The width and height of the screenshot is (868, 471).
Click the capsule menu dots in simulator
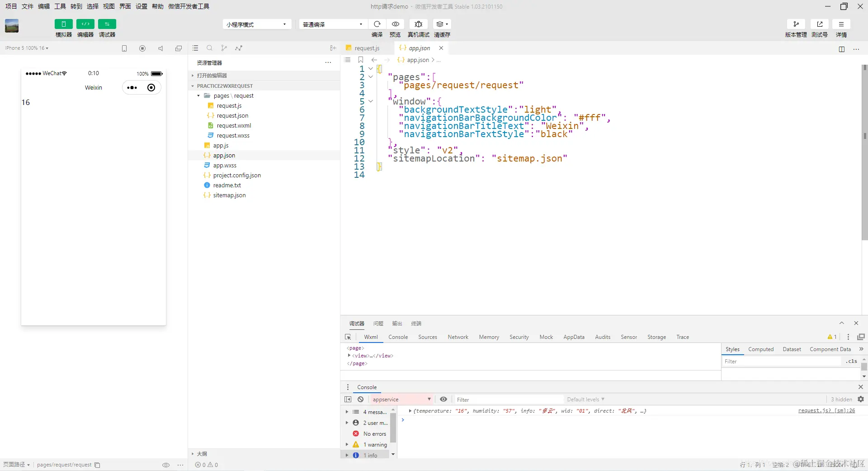pyautogui.click(x=132, y=88)
